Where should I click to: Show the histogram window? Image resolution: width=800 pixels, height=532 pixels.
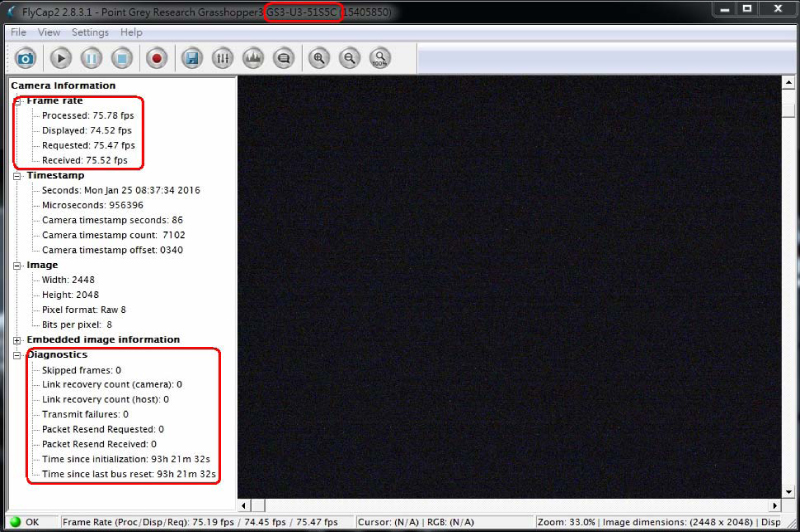[253, 58]
